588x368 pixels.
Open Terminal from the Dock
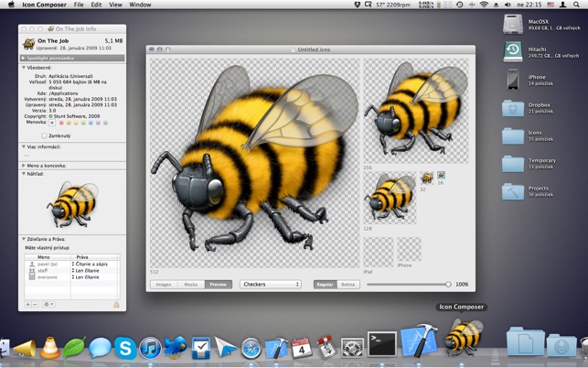[x=381, y=344]
